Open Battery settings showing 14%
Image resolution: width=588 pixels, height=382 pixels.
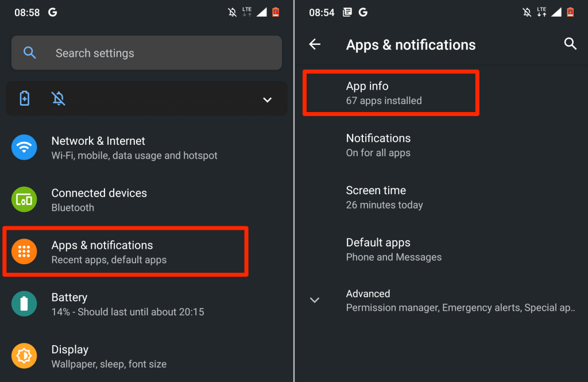[x=127, y=304]
